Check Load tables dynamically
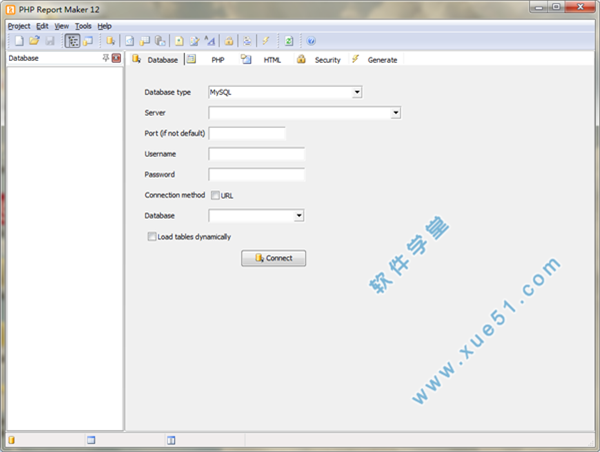600x452 pixels. [x=152, y=237]
